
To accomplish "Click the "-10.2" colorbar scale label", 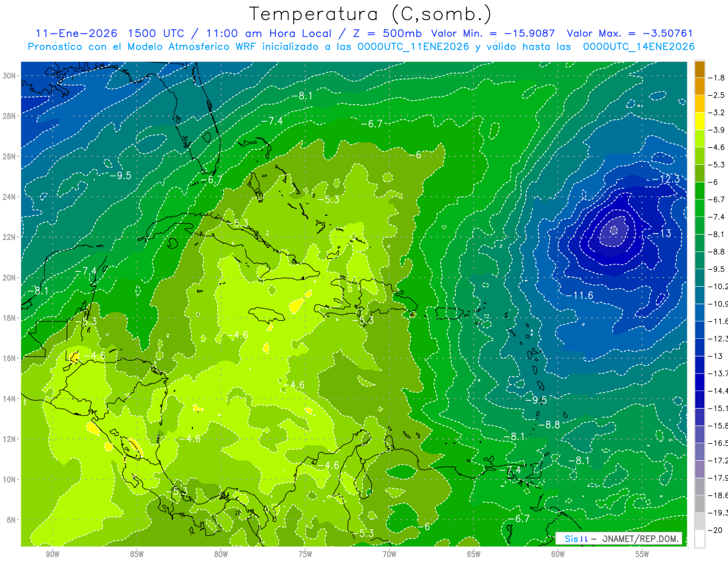I will coord(718,287).
